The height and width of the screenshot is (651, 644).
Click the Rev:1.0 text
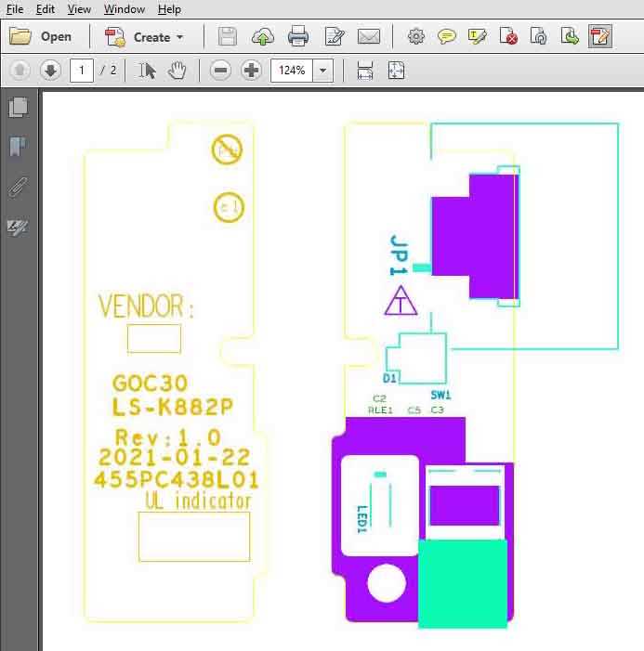[x=168, y=437]
